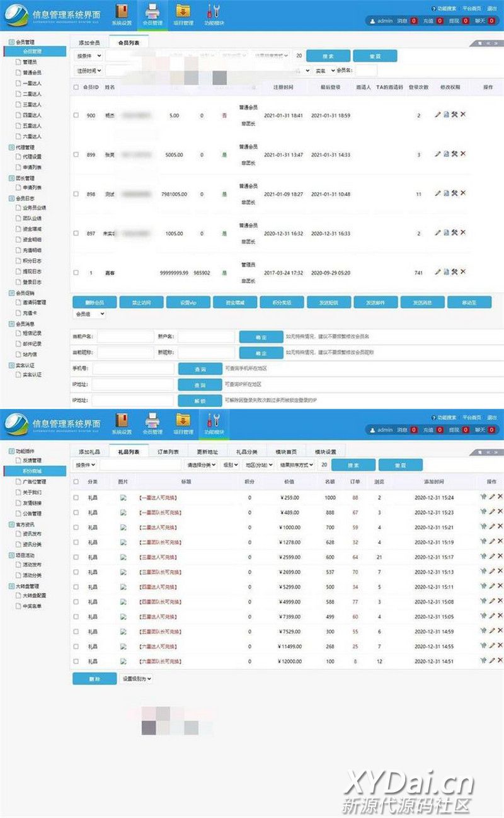Check the box for member 900

[x=76, y=115]
